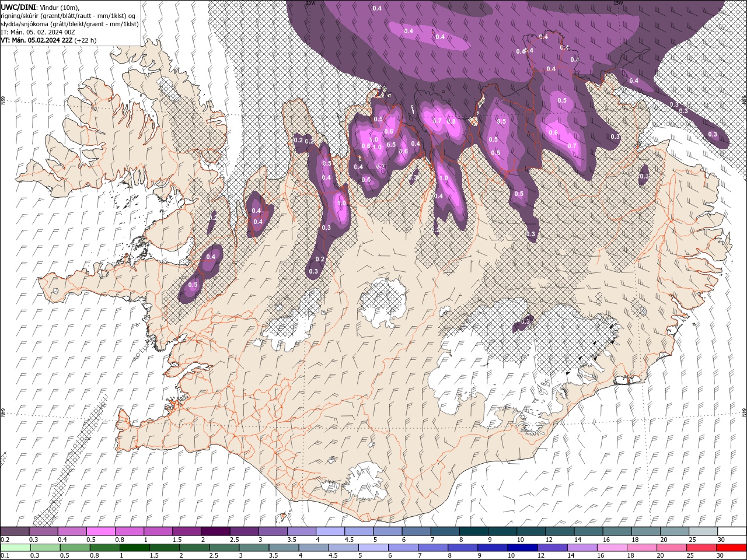The height and width of the screenshot is (560, 747).
Task: Select the dark magenta swatch starting at 1.5
Action: (x=187, y=531)
